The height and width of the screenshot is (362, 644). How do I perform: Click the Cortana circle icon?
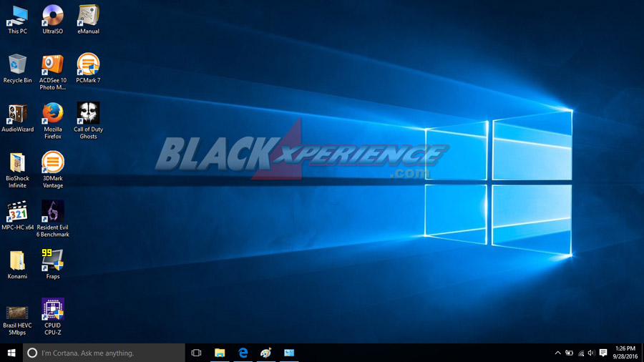[32, 353]
